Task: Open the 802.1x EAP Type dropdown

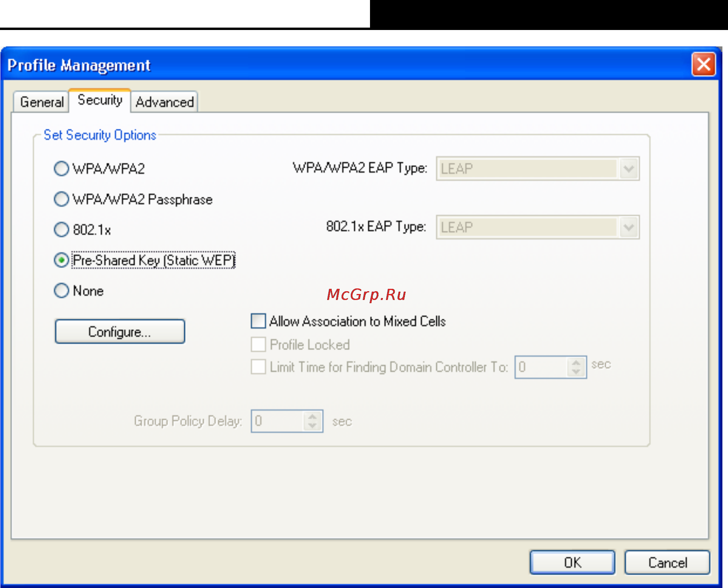Action: coord(538,227)
